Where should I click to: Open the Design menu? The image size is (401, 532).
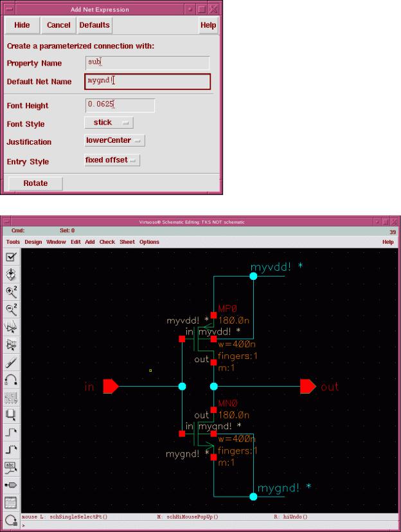click(33, 242)
